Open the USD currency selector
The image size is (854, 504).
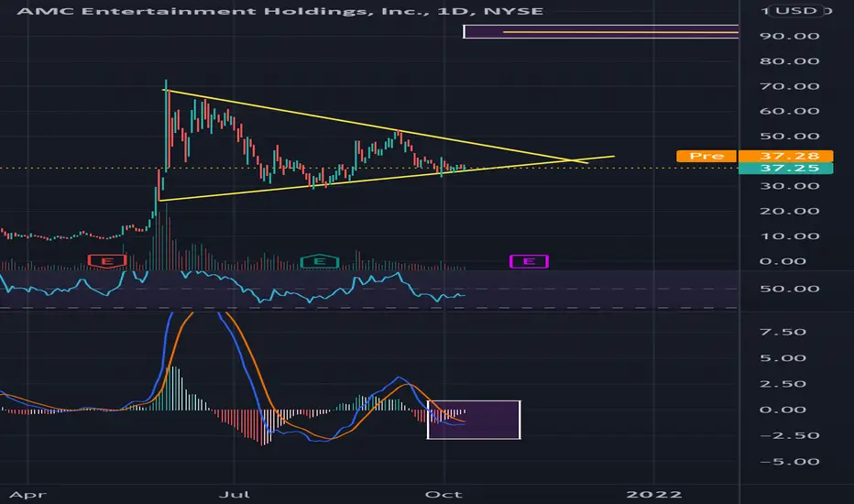796,10
